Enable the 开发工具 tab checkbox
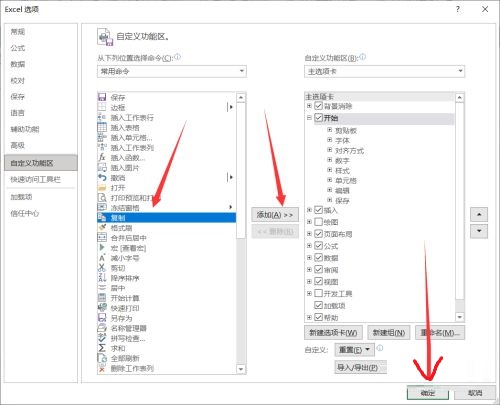 pyautogui.click(x=318, y=293)
